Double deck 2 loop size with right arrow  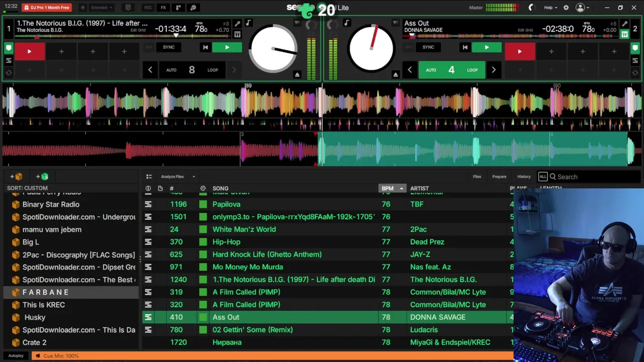pyautogui.click(x=494, y=70)
